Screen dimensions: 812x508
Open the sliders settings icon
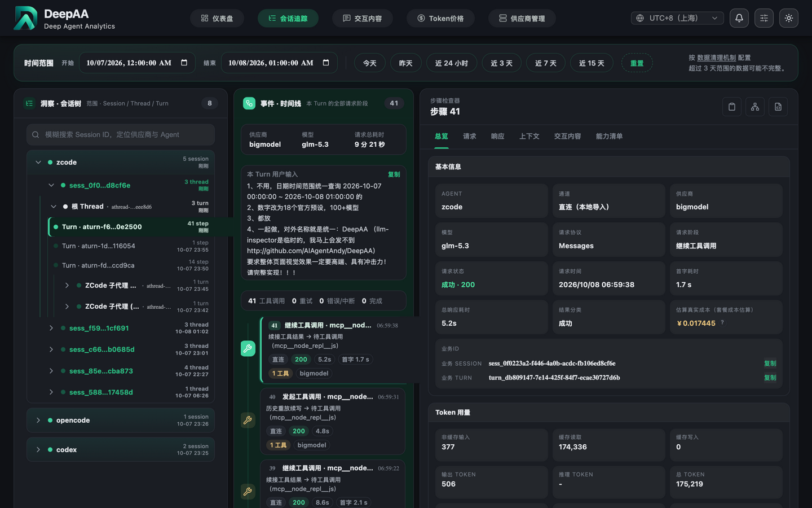pyautogui.click(x=764, y=18)
